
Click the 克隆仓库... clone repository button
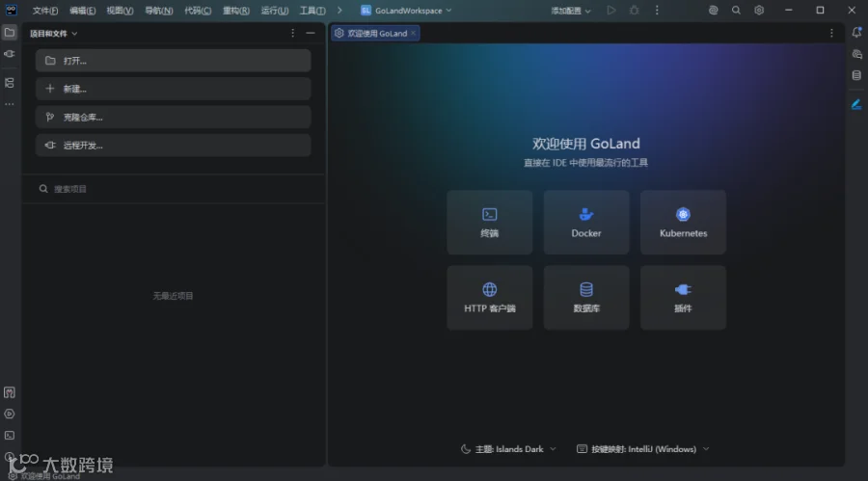click(x=174, y=118)
